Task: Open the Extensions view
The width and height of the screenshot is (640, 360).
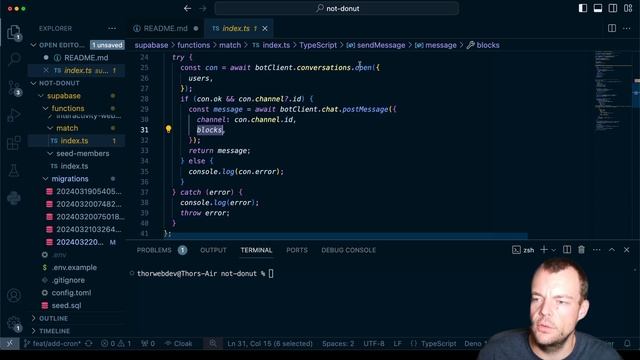Action: click(14, 143)
